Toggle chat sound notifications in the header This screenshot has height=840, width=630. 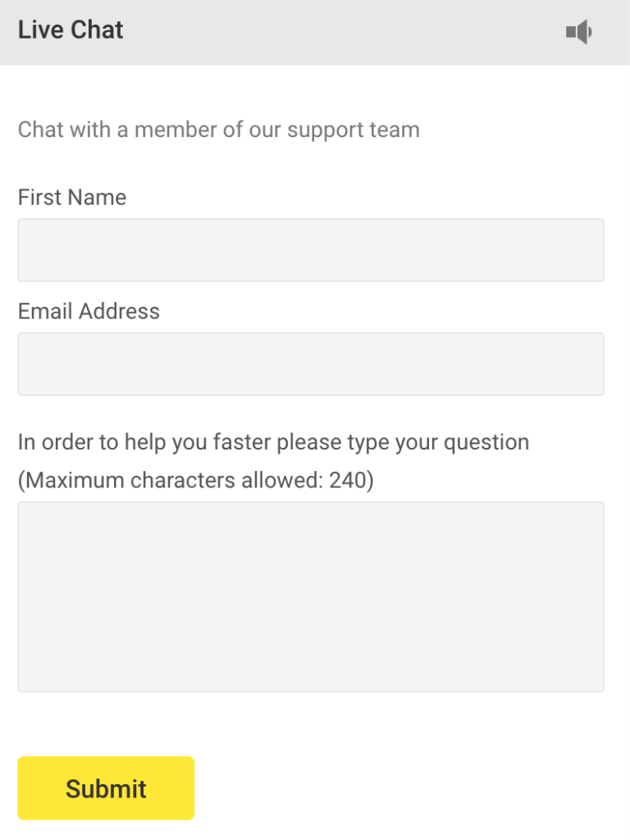(579, 32)
